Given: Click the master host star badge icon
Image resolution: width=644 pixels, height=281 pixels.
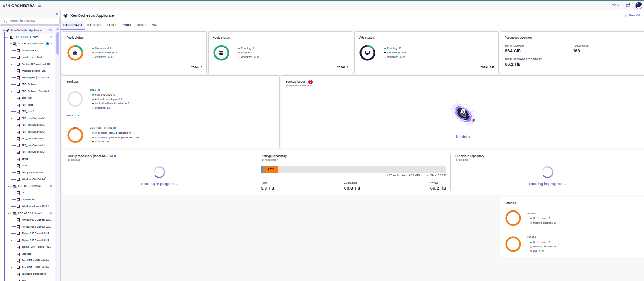Looking at the screenshot, I should click(x=48, y=44).
